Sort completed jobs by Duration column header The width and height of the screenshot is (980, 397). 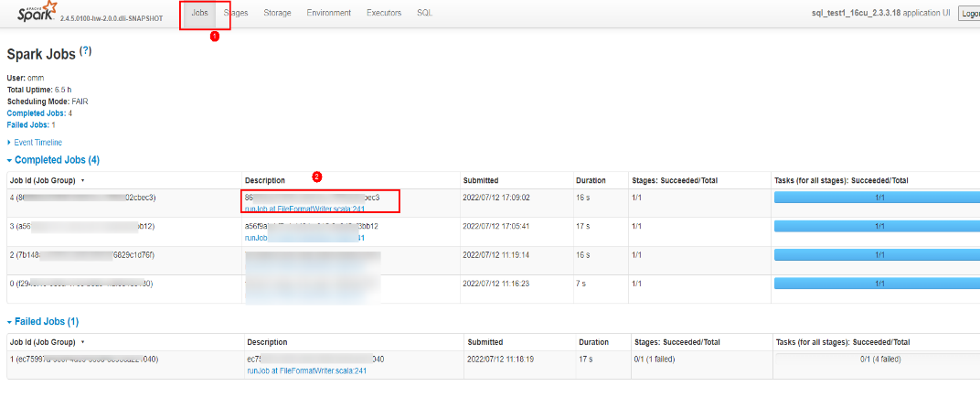(591, 180)
